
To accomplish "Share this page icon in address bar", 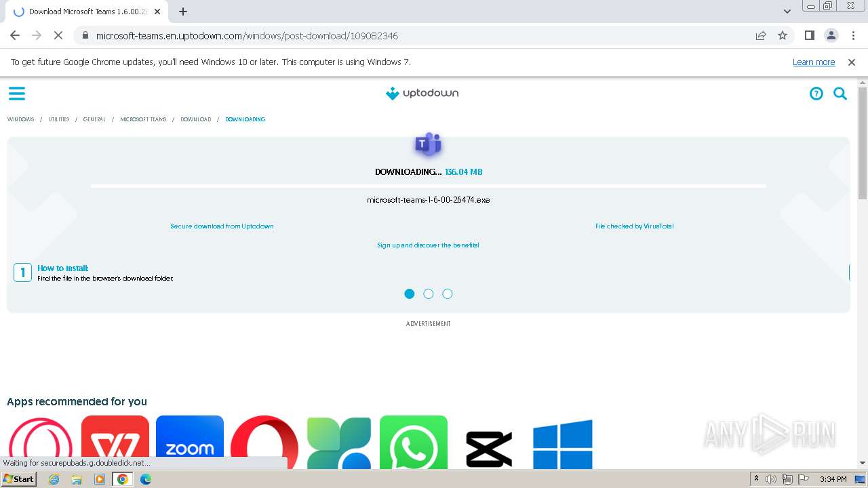I will pos(761,35).
